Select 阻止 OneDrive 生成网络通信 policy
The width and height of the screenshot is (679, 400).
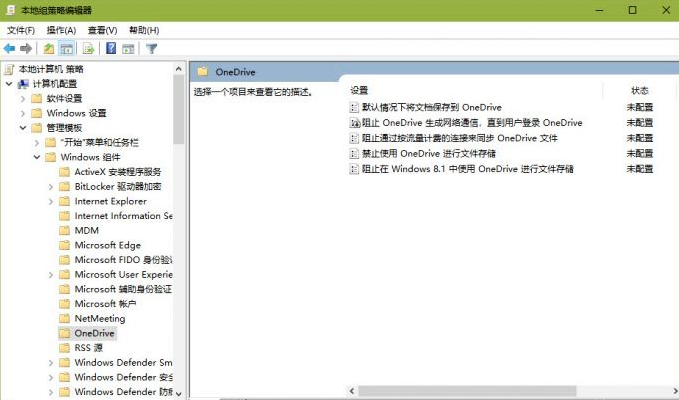click(472, 123)
